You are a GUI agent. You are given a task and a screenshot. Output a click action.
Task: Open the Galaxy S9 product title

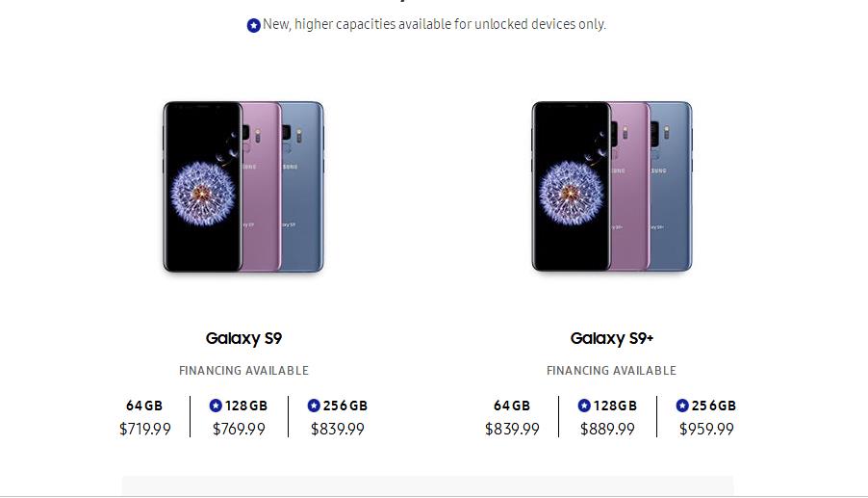tap(243, 338)
